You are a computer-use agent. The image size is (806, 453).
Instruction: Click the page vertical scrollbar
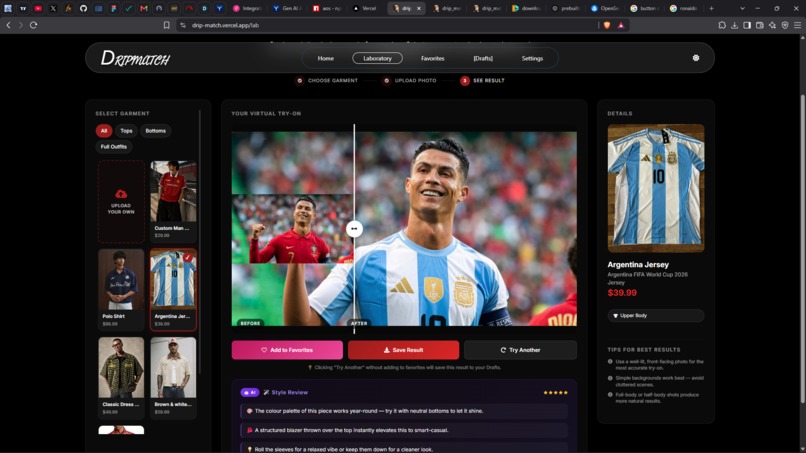tap(802, 247)
